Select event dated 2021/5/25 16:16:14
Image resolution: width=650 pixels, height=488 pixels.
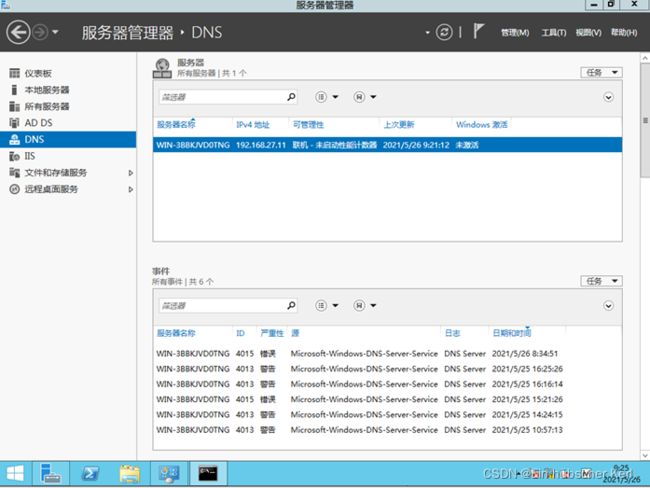click(387, 384)
